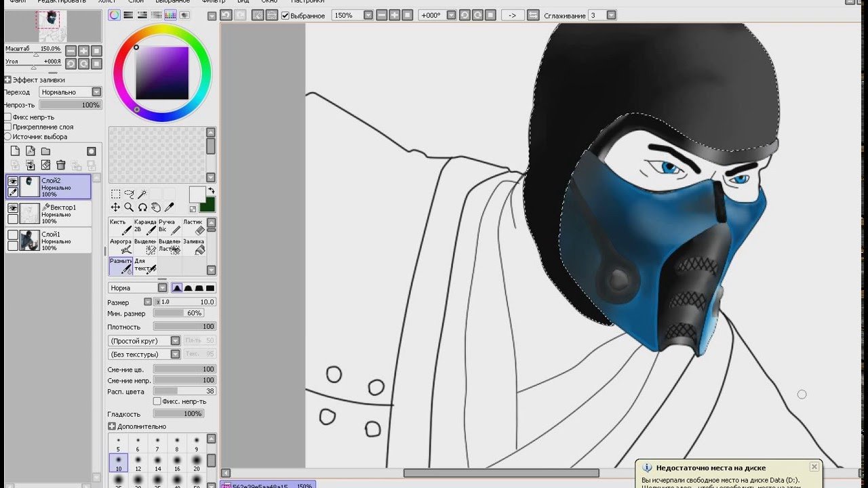This screenshot has width=868, height=488.
Task: Select the Заливка bucket tool
Action: tap(193, 247)
